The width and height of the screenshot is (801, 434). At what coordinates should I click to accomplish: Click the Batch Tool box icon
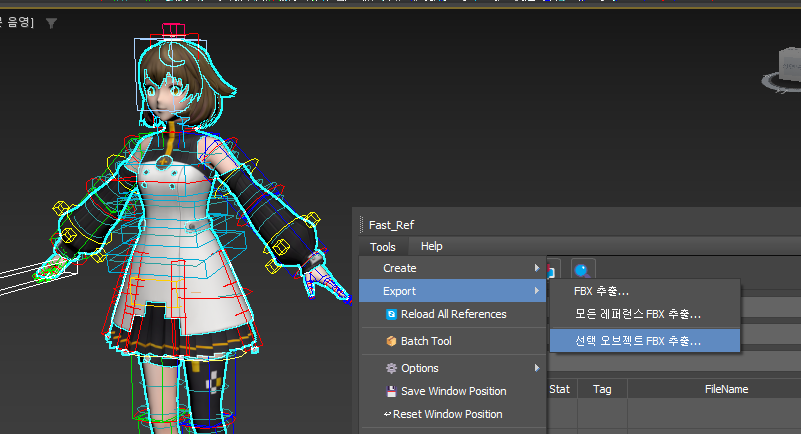pyautogui.click(x=392, y=341)
